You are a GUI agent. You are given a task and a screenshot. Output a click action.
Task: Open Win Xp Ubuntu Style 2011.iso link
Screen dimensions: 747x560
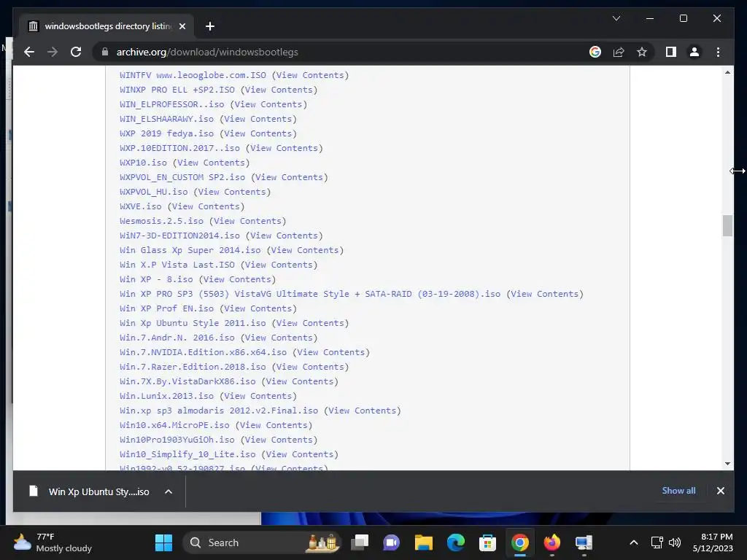[x=193, y=323]
